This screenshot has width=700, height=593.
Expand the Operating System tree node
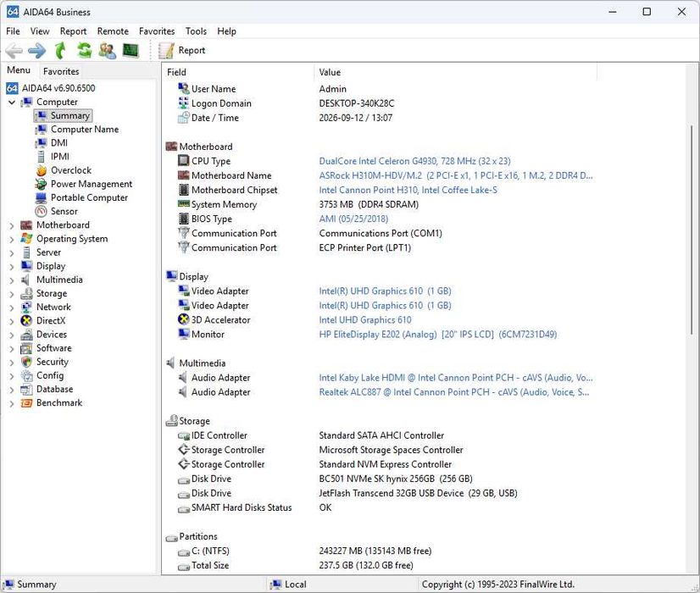click(x=12, y=240)
